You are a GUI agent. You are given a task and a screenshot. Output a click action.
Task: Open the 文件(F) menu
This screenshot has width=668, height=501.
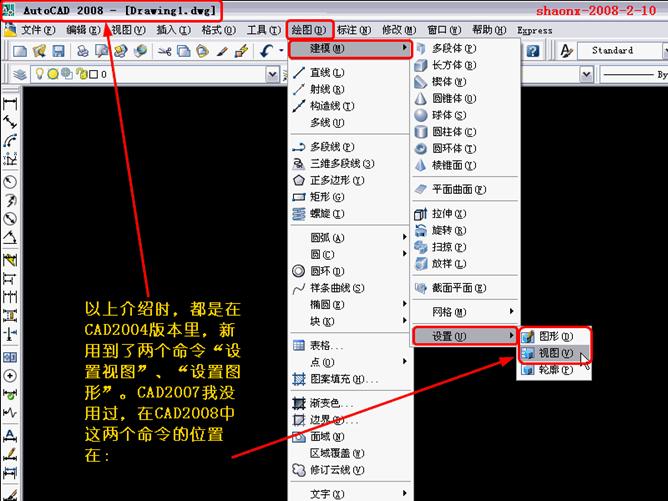click(x=38, y=30)
